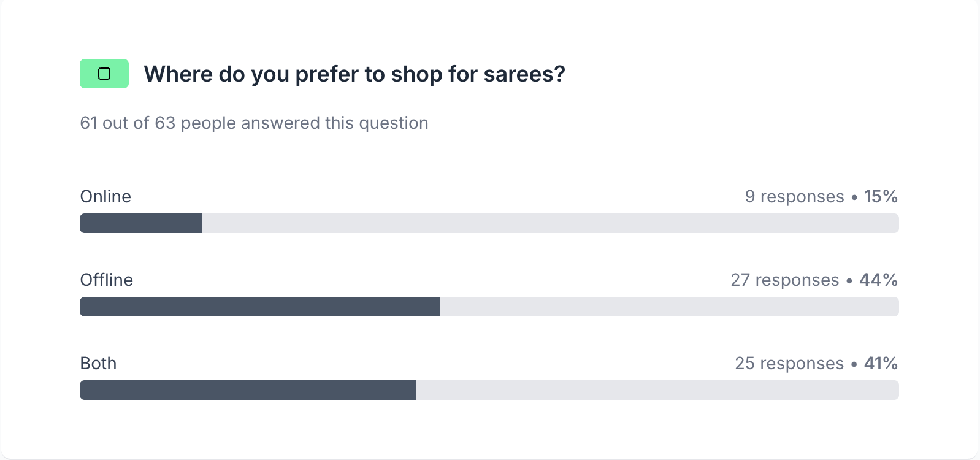Click the 15% percentage for Online
This screenshot has height=460, width=980.
881,197
